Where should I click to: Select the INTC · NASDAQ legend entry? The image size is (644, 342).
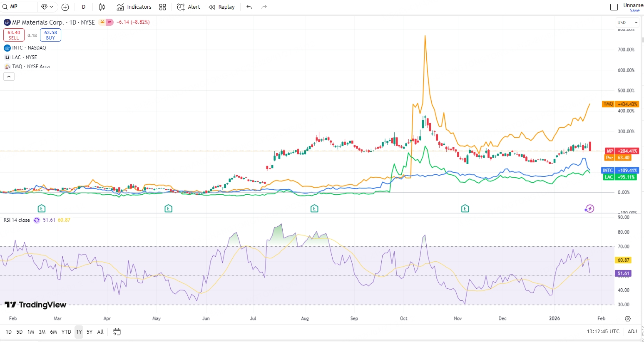[29, 48]
